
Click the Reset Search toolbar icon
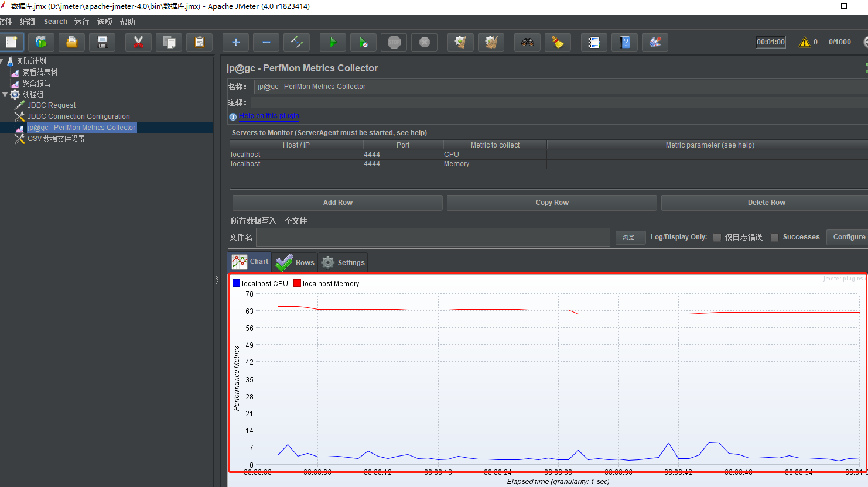[558, 42]
